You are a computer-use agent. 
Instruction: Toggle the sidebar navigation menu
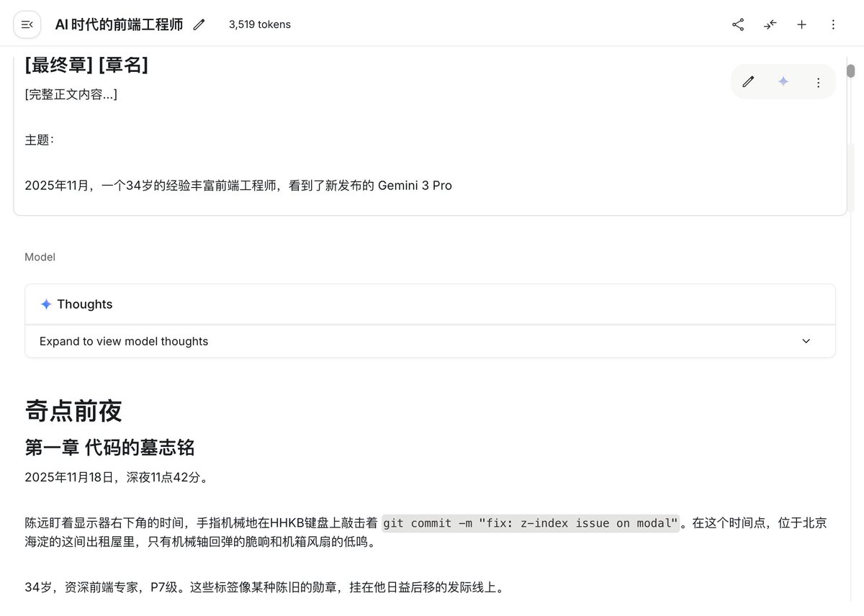point(27,24)
